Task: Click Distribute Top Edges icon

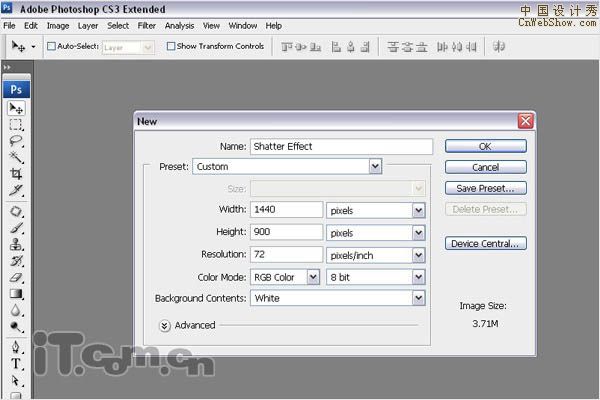Action: pos(393,47)
